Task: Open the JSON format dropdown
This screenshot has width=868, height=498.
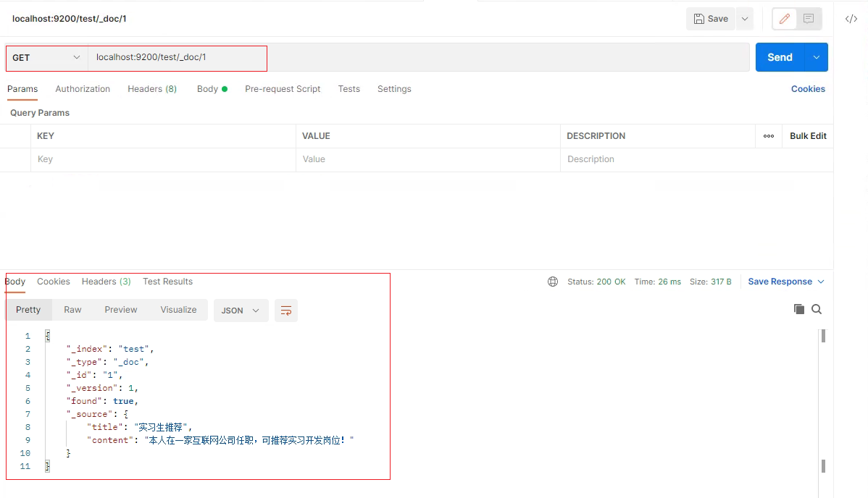Action: tap(241, 311)
